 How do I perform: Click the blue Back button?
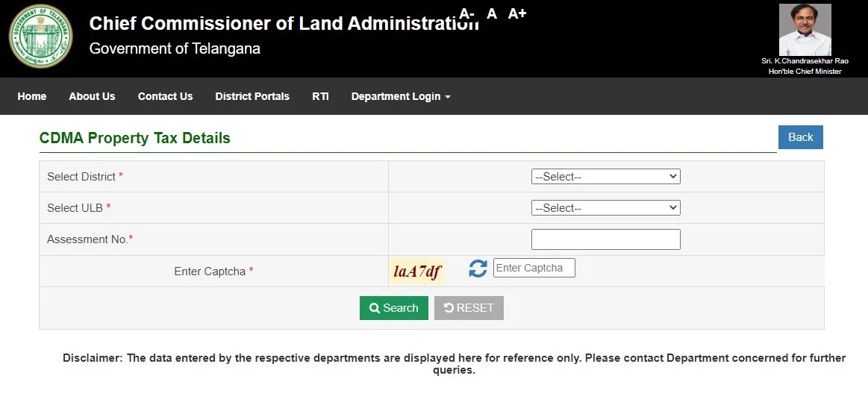click(x=801, y=137)
